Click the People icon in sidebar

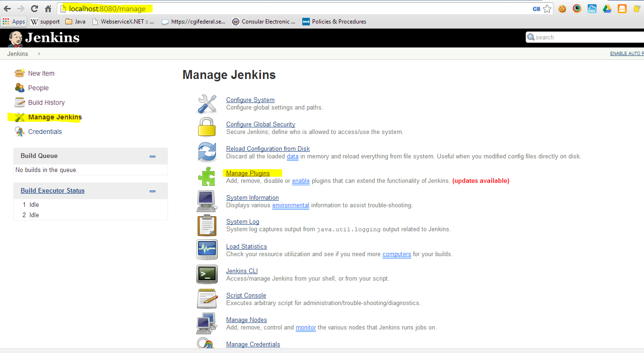[19, 87]
